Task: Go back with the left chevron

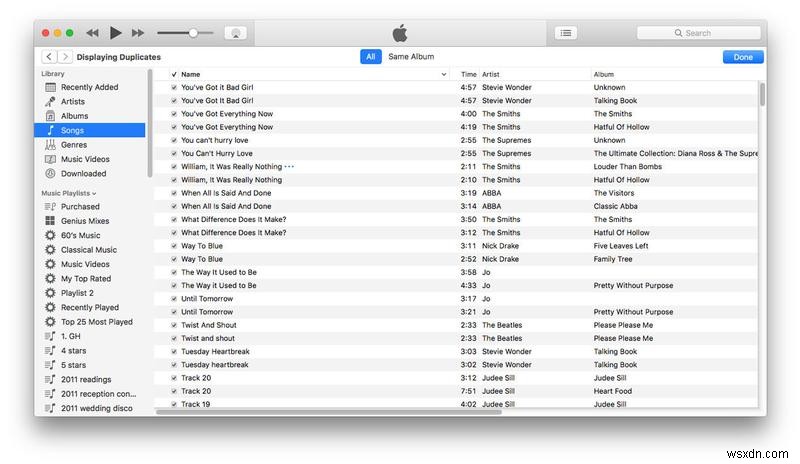Action: (49, 57)
